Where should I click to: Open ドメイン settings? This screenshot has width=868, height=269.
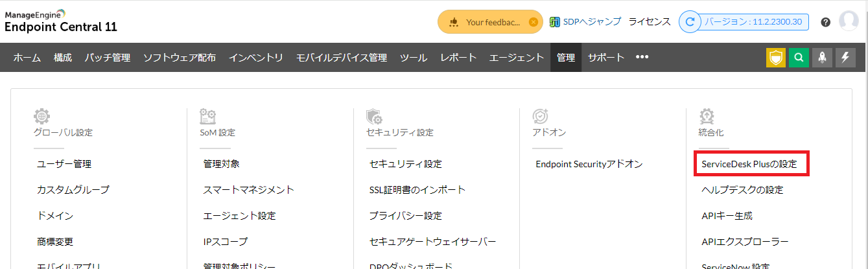tap(55, 216)
